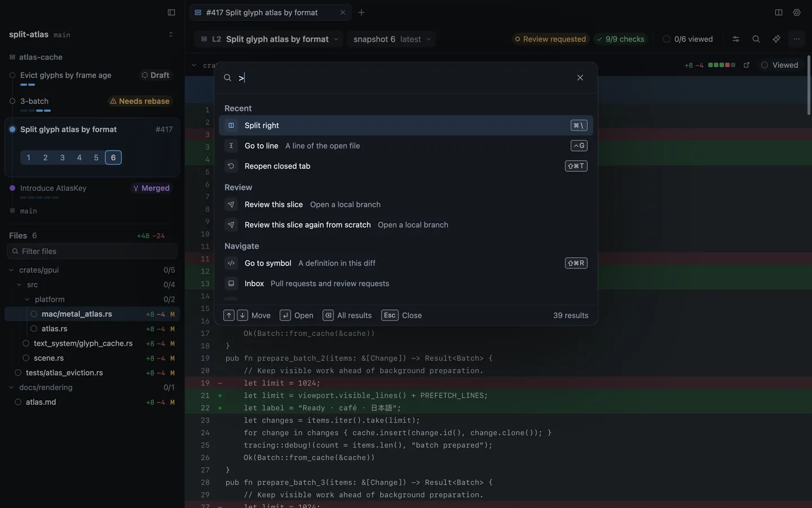Click the atlas-cache stack icon

pyautogui.click(x=12, y=57)
